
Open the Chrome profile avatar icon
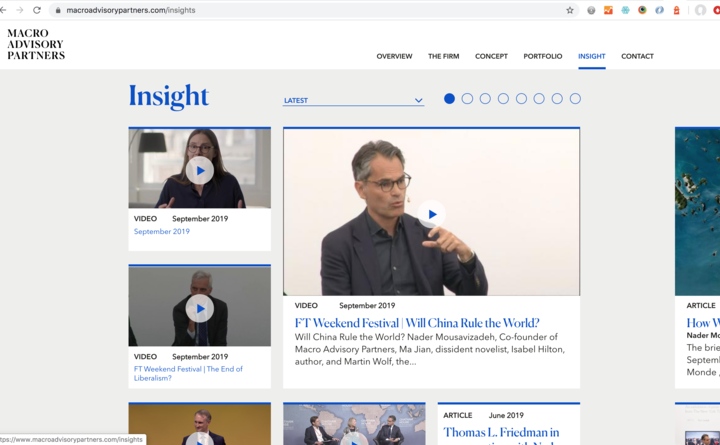coord(700,10)
